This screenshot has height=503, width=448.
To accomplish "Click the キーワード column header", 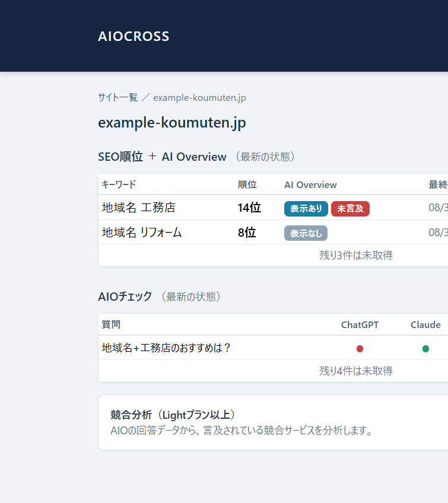I will (119, 184).
